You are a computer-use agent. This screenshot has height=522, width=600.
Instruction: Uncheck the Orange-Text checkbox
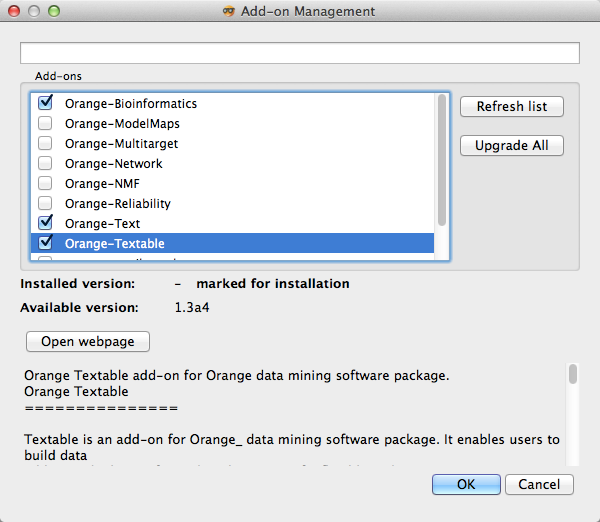[45, 223]
